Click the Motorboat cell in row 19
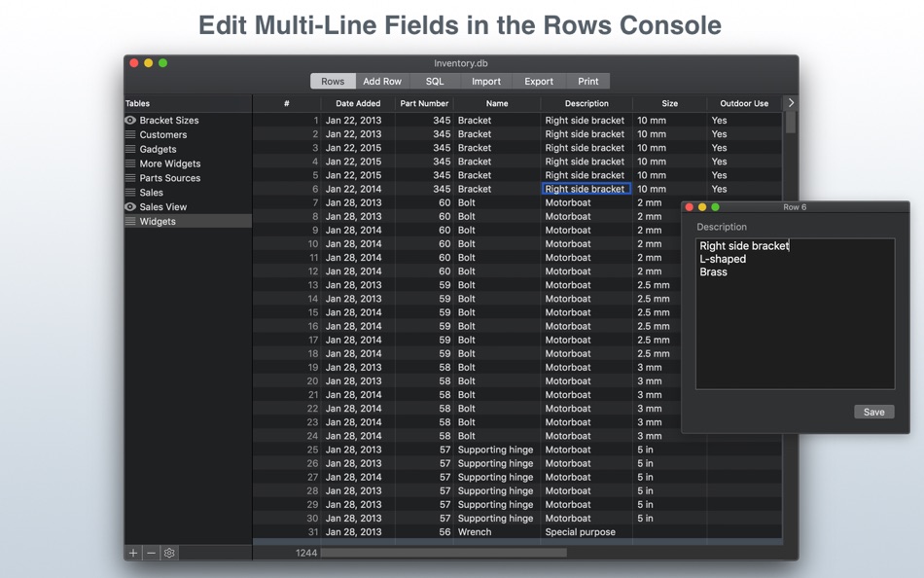This screenshot has width=924, height=578. (586, 367)
